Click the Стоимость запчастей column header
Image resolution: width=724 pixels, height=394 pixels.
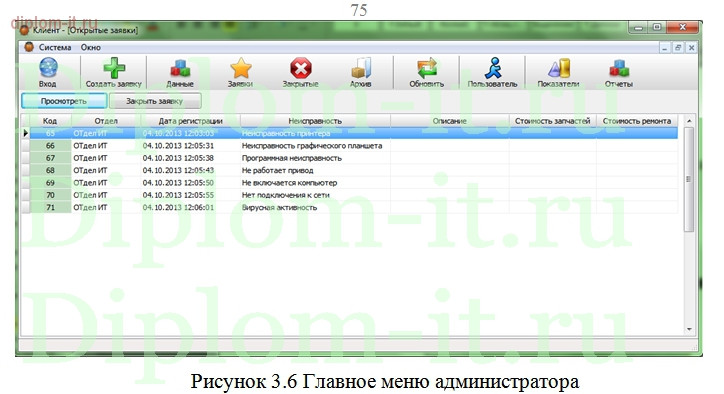pyautogui.click(x=553, y=121)
